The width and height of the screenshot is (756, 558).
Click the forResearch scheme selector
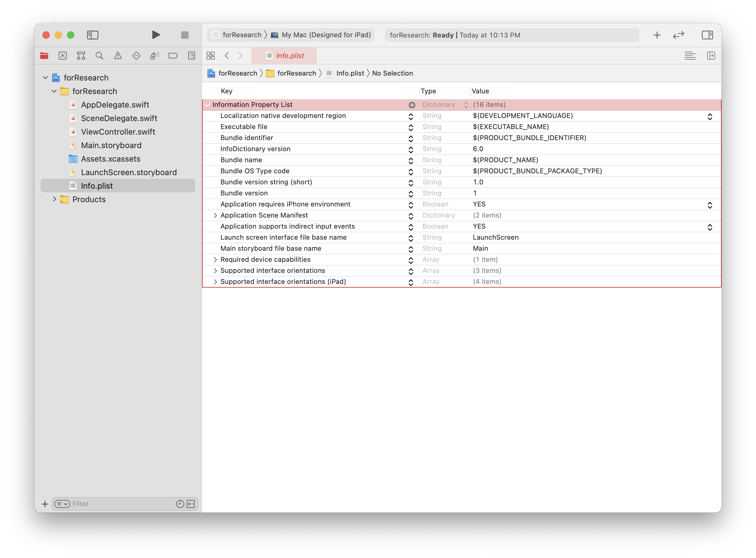pos(242,35)
